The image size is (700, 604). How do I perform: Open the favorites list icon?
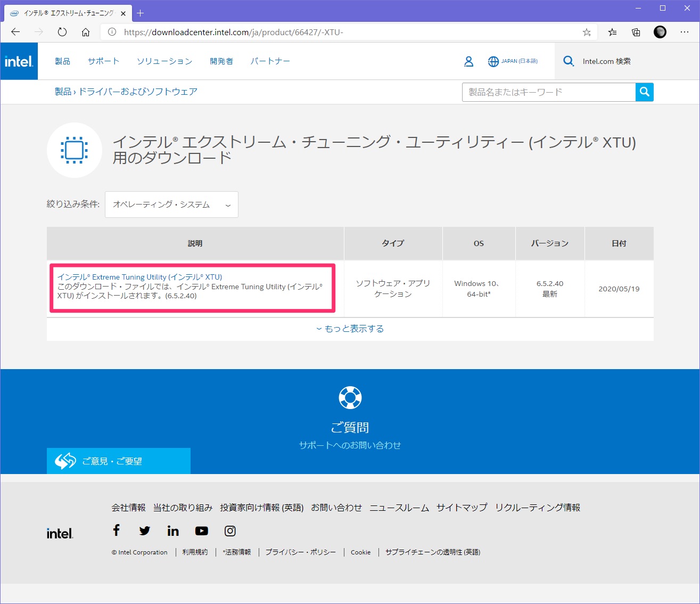[613, 32]
